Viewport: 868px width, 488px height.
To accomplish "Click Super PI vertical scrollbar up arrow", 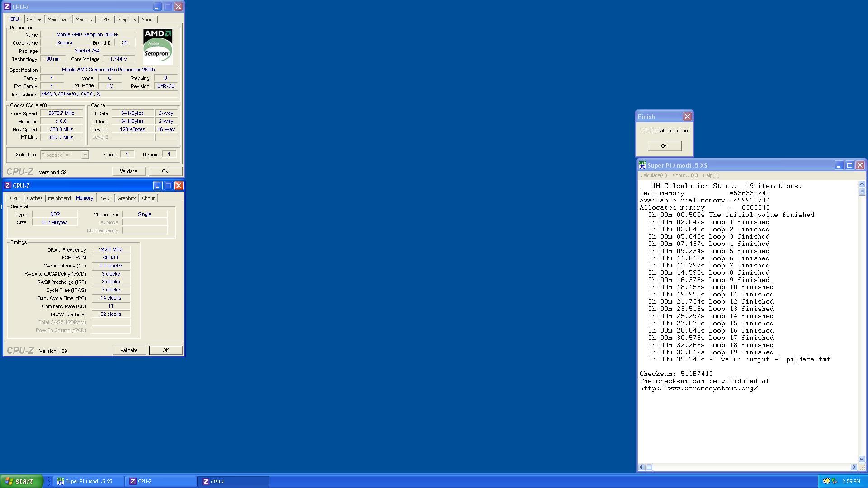I will 862,184.
